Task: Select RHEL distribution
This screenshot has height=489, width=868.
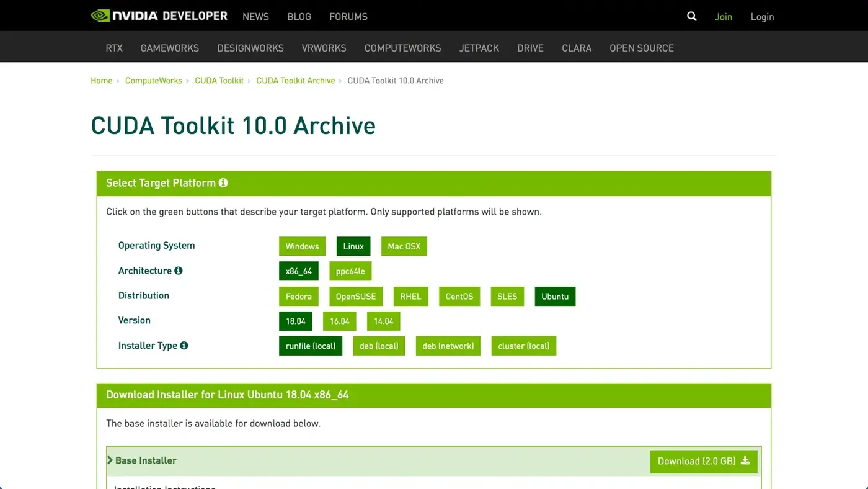Action: [410, 296]
